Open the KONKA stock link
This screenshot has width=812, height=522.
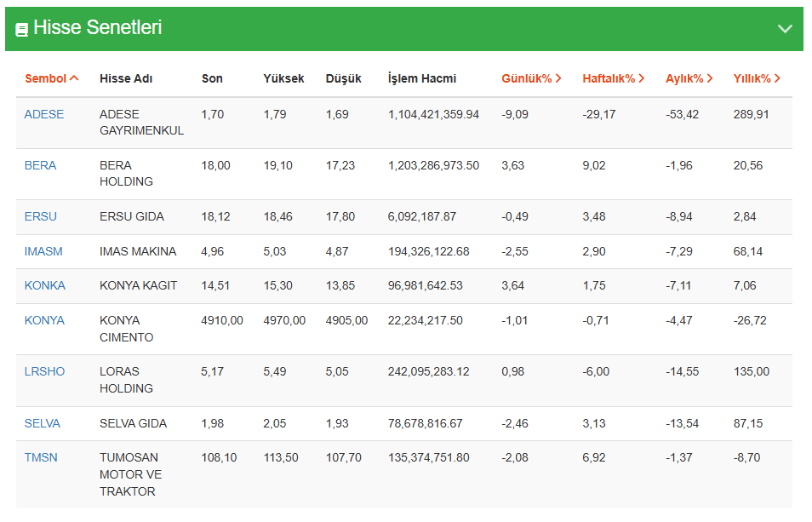point(44,285)
